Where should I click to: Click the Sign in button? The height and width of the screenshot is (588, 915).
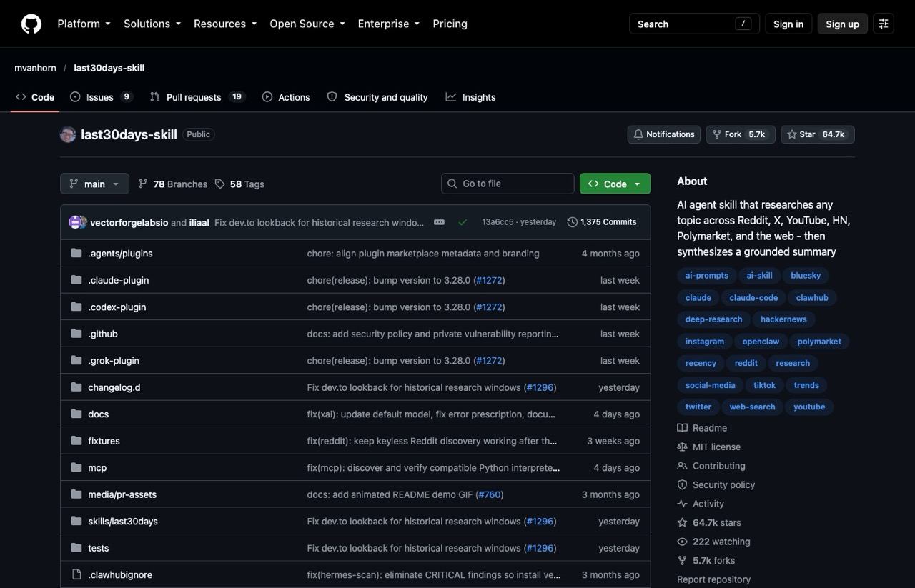coord(788,24)
